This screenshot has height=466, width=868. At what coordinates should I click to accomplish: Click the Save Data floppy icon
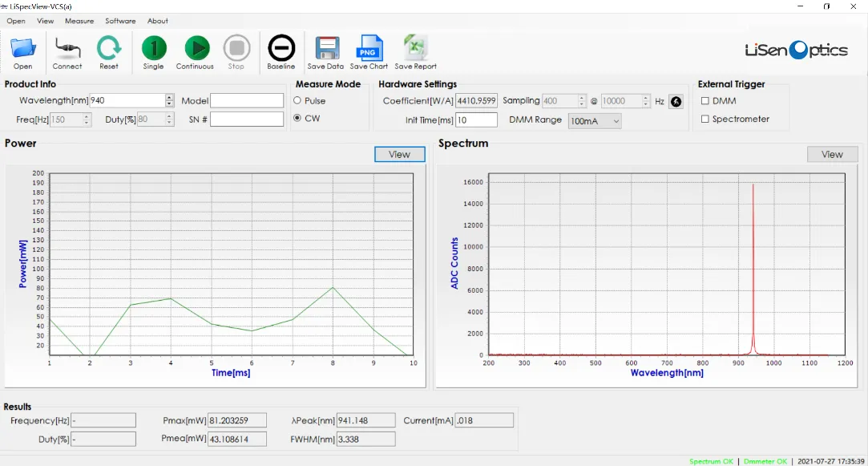point(325,49)
